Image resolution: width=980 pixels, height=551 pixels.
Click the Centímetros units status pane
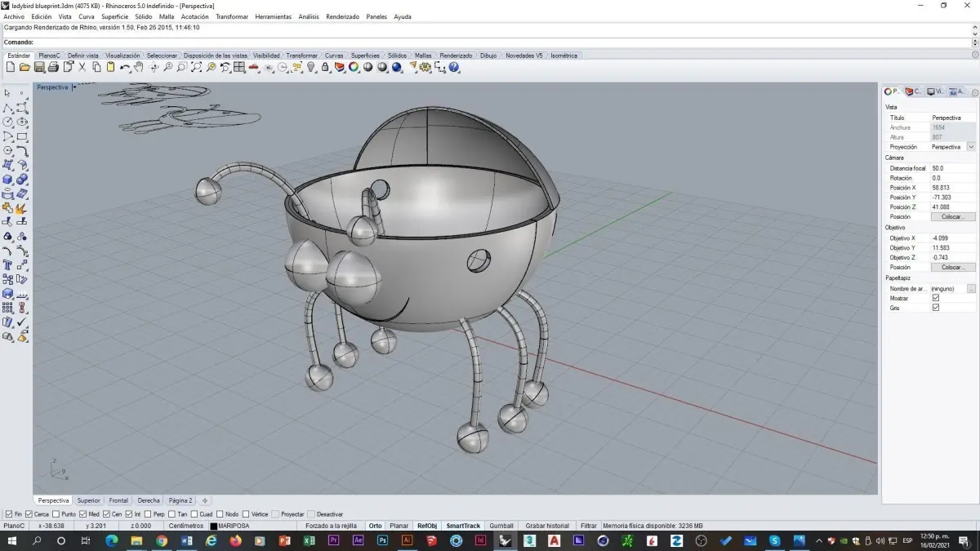point(186,526)
